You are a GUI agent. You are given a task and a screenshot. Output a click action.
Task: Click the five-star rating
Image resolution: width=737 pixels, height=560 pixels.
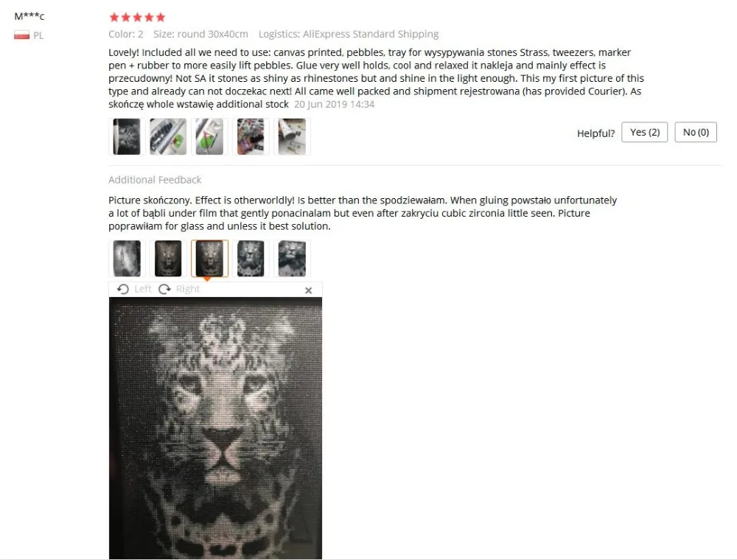point(137,18)
